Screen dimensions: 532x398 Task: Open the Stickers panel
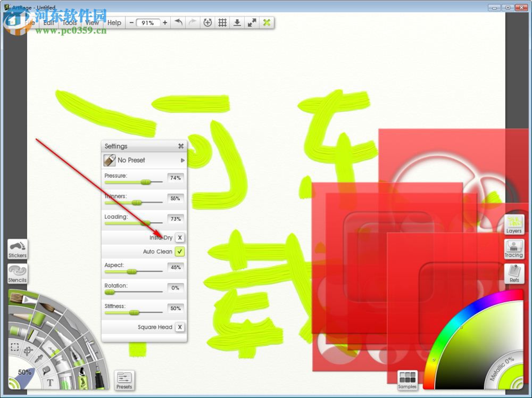click(x=18, y=250)
